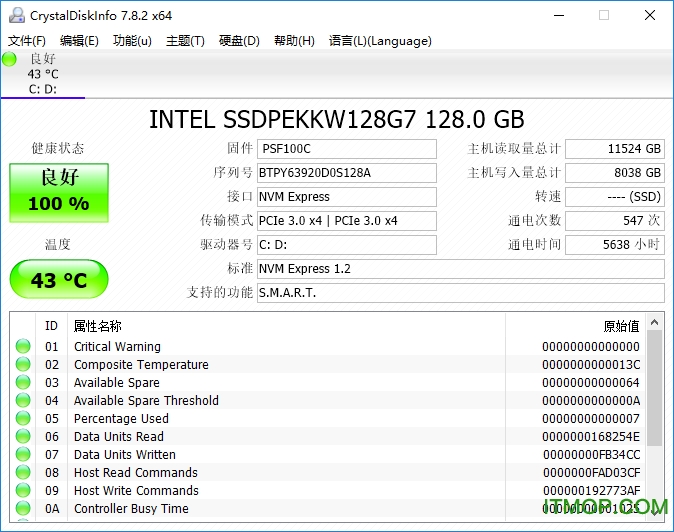
Task: Click the 43 °C temperature button
Action: [x=58, y=280]
